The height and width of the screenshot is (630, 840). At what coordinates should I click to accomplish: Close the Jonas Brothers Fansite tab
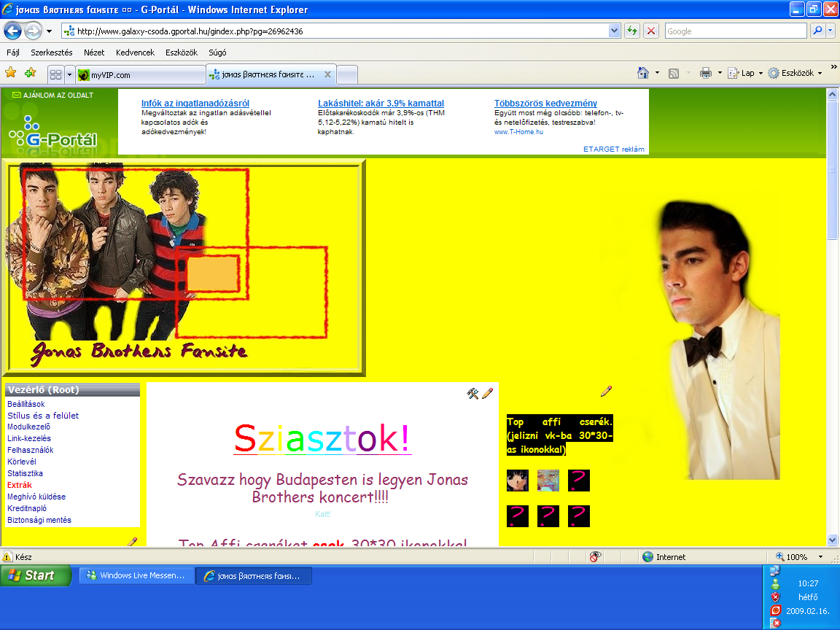pyautogui.click(x=327, y=74)
